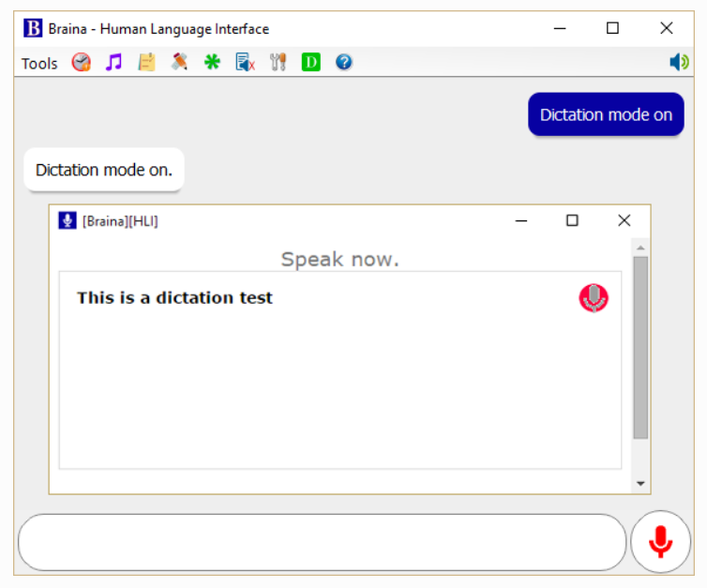This screenshot has height=588, width=707.
Task: Open the yellow notes icon
Action: pyautogui.click(x=146, y=63)
